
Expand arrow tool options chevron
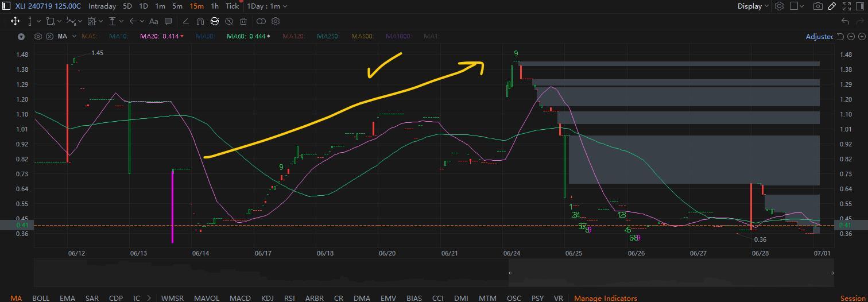pyautogui.click(x=142, y=21)
